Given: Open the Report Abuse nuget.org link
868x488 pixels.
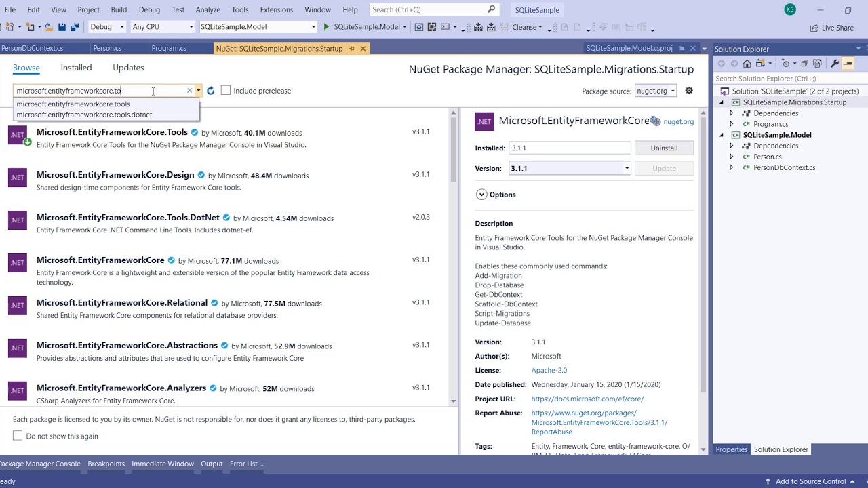Looking at the screenshot, I should tap(599, 422).
